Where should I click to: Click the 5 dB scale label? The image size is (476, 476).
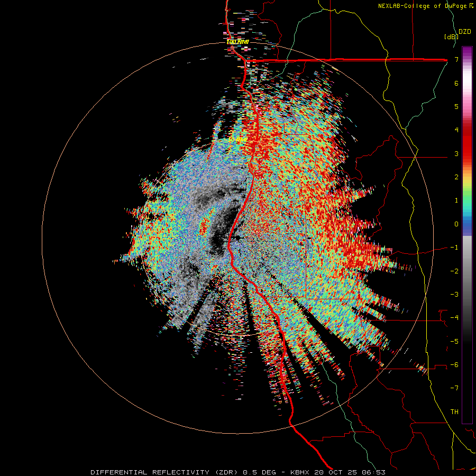click(456, 106)
